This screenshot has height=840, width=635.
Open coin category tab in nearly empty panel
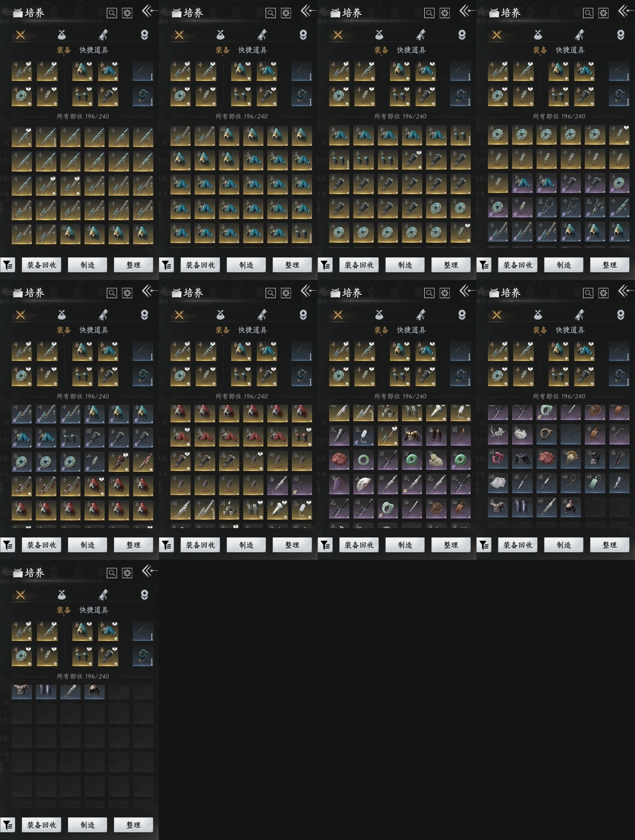[x=144, y=595]
